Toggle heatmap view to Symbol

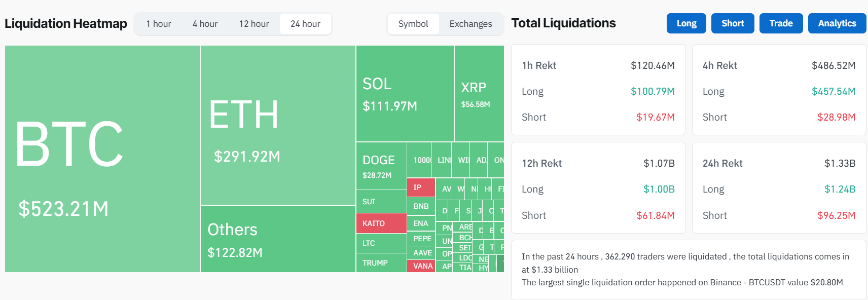click(413, 24)
